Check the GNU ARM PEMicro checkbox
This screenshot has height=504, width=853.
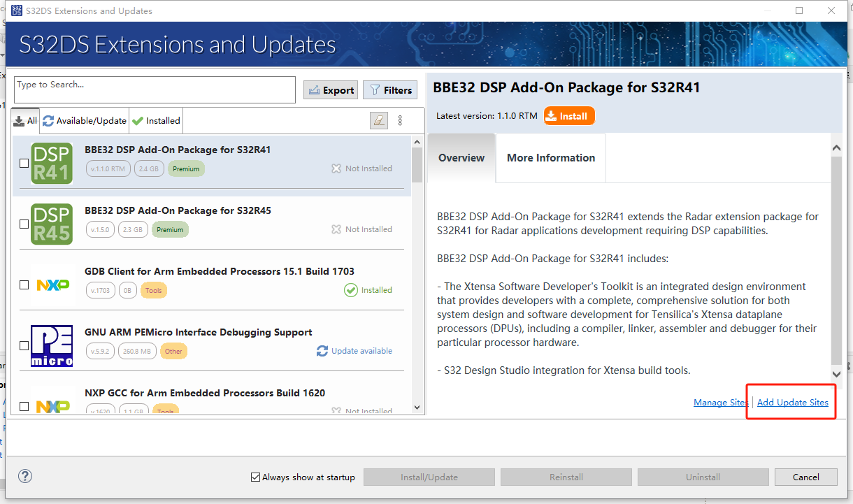(24, 345)
